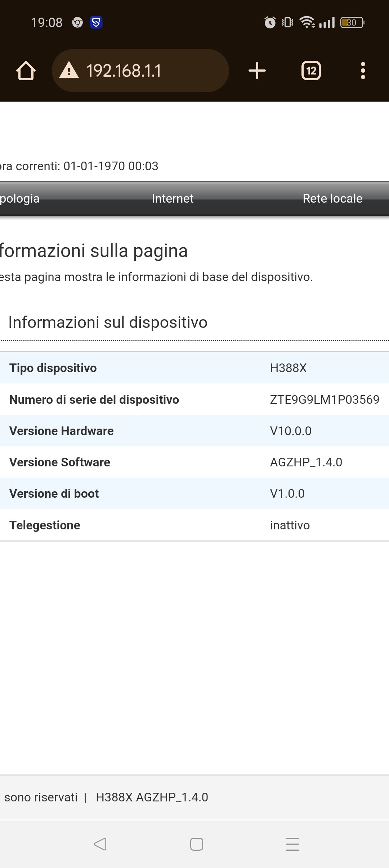Open a new tab with plus icon
Viewport: 389px width, 868px height.
pyautogui.click(x=257, y=71)
